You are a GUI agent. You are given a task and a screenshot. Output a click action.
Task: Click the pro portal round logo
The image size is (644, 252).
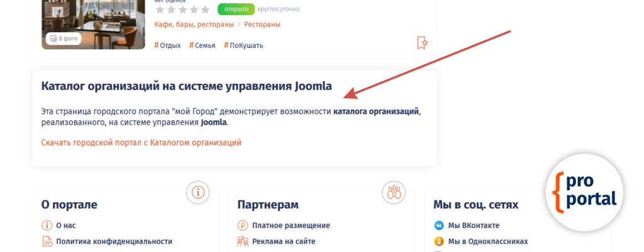584,192
